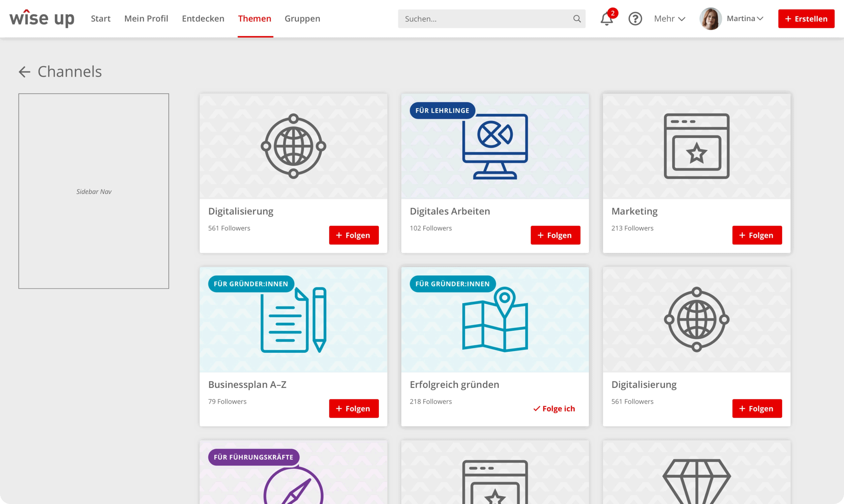Open the diamond channel icon

click(697, 482)
